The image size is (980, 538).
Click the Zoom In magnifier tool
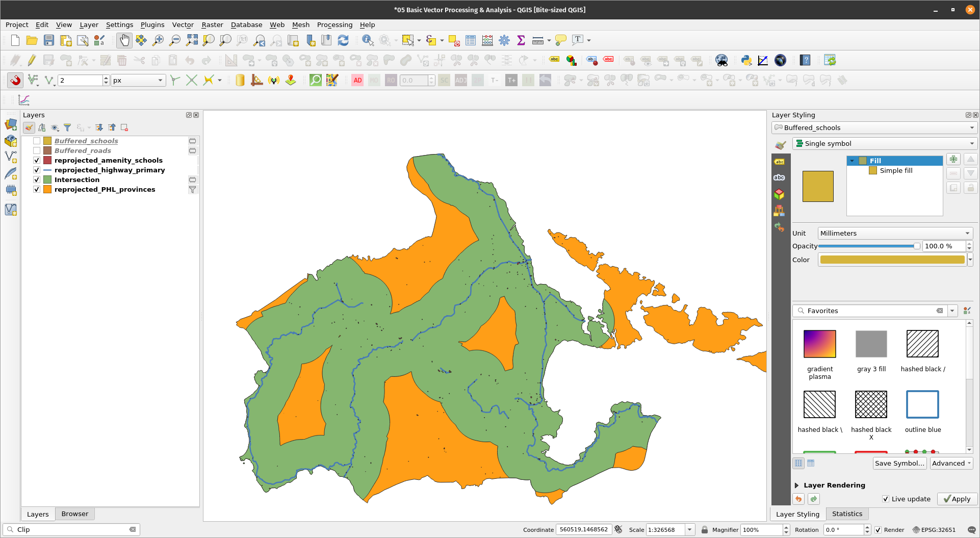pos(158,40)
